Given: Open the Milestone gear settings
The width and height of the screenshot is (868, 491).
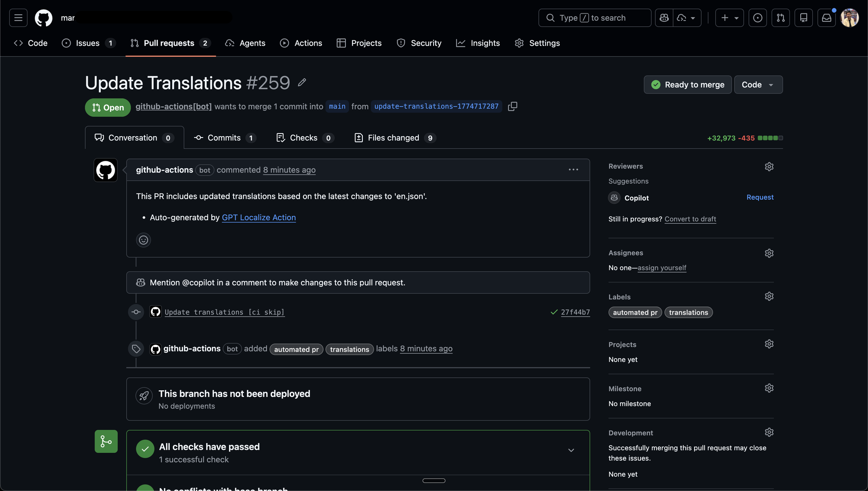Looking at the screenshot, I should tap(769, 388).
